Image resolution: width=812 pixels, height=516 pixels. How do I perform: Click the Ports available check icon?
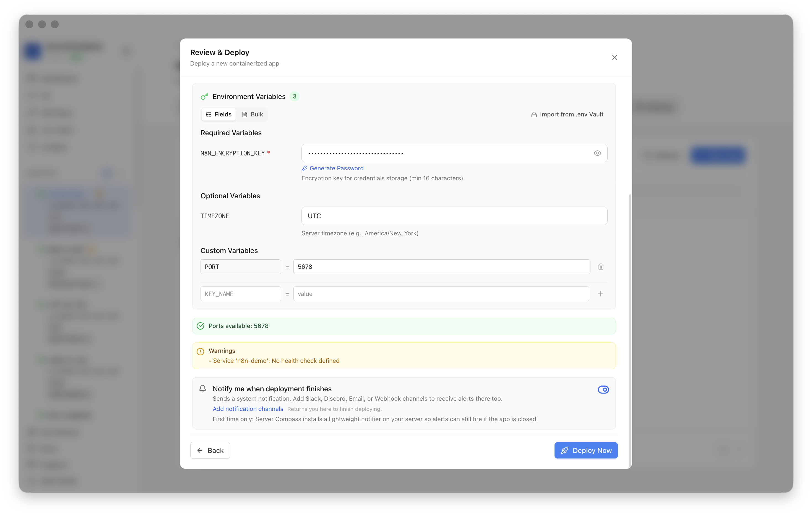point(200,326)
